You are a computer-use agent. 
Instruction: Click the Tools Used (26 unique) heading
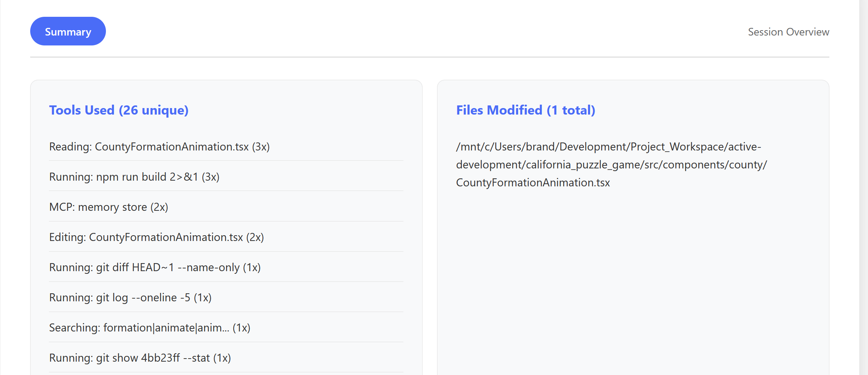pos(119,110)
